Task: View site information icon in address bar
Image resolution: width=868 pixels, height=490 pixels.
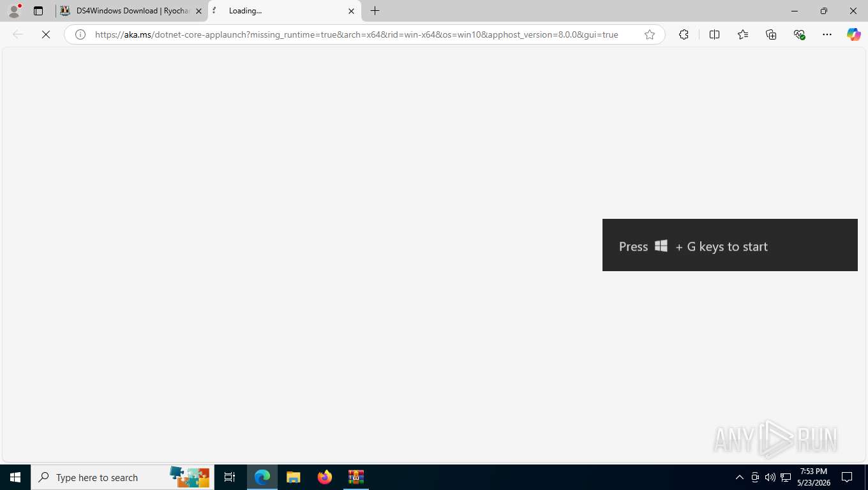Action: tap(80, 34)
